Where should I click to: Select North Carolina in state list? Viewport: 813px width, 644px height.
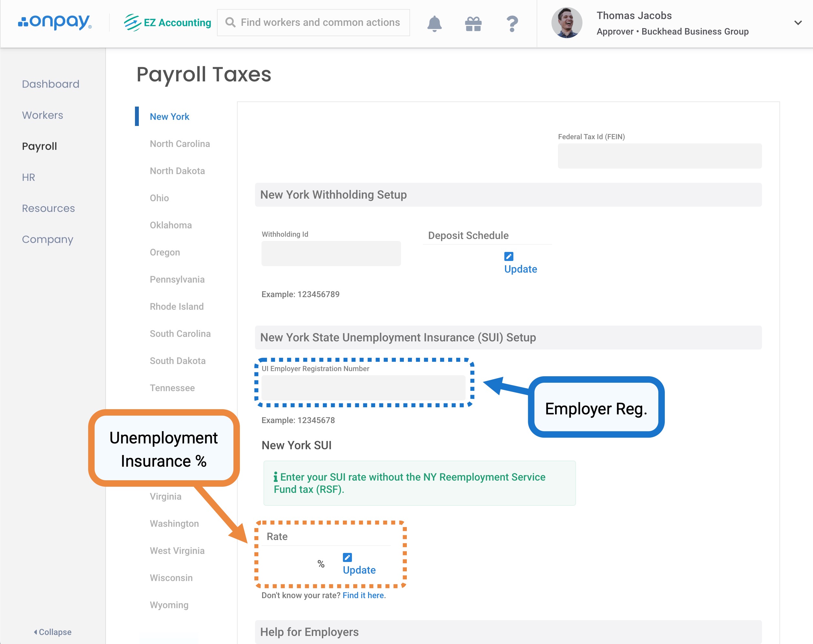[180, 144]
